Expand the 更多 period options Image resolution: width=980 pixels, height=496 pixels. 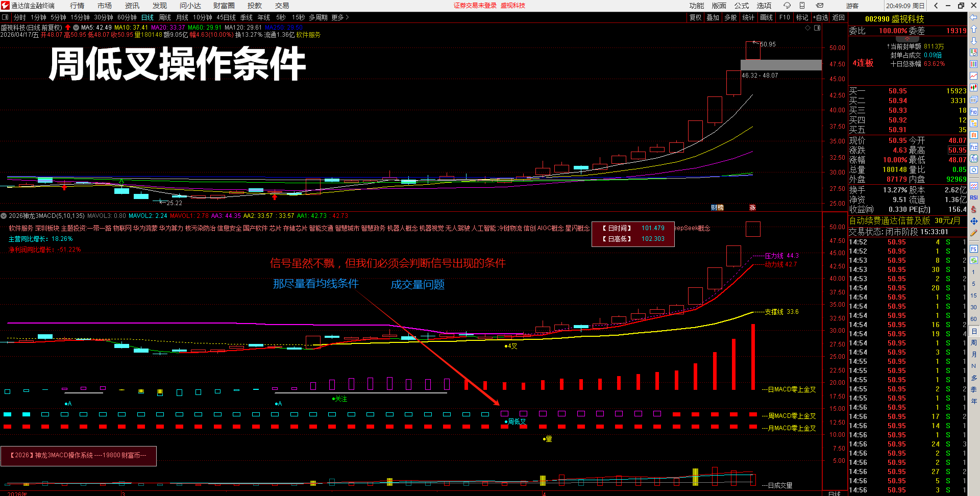click(340, 17)
